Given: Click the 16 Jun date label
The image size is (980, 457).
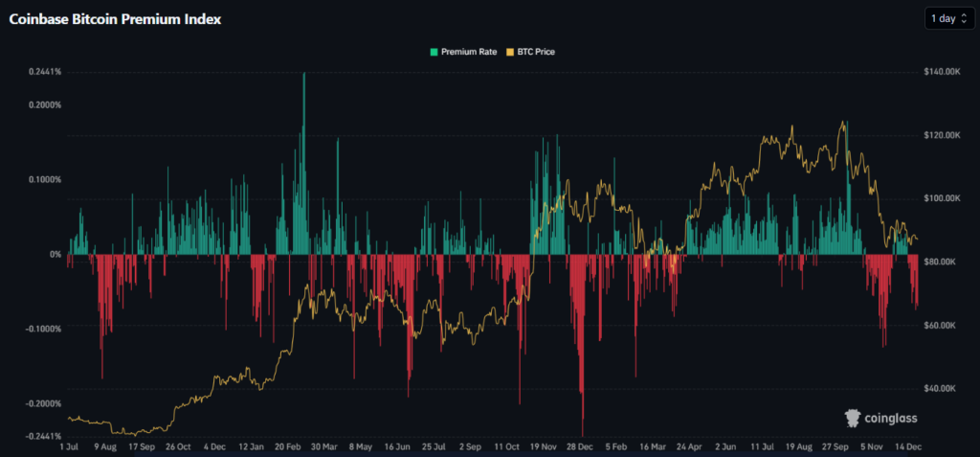Looking at the screenshot, I should pyautogui.click(x=397, y=447).
